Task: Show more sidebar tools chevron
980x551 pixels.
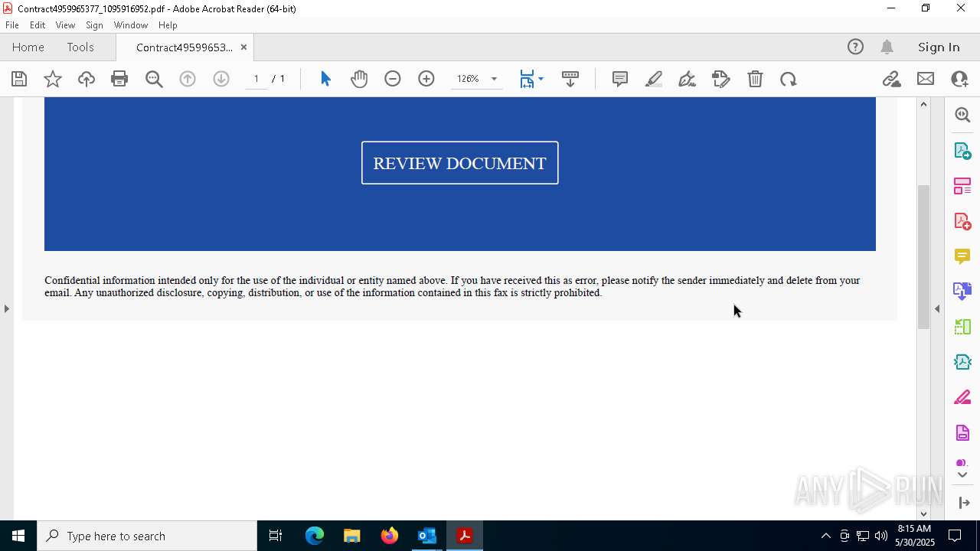Action: tap(962, 474)
